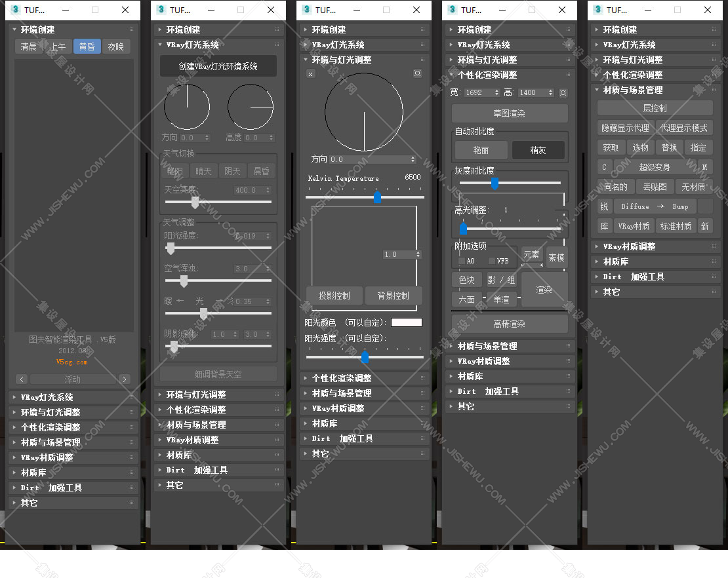
Task: Click the 高光调整 slider handle
Action: click(x=463, y=228)
